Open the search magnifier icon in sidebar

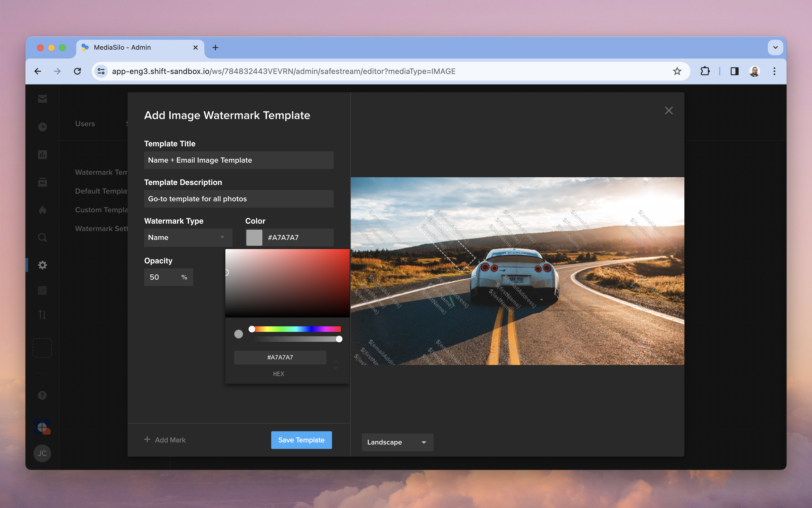tap(42, 237)
